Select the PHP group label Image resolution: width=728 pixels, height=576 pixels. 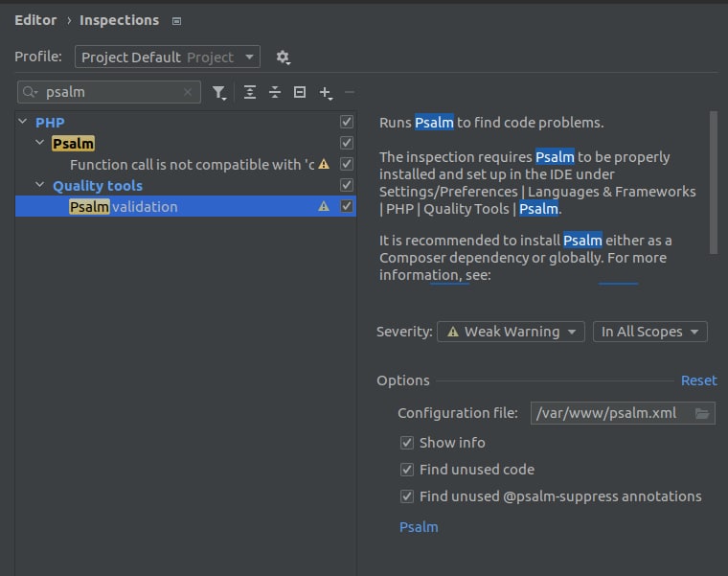click(50, 123)
